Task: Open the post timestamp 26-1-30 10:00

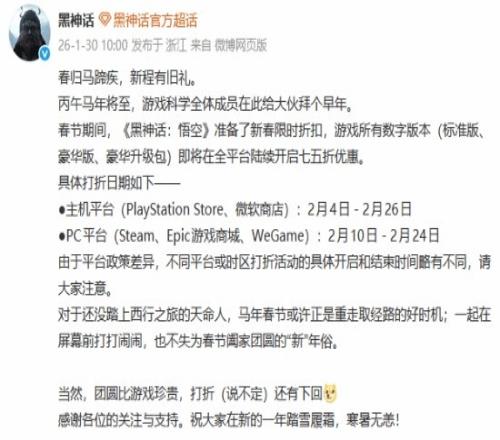Action: coord(93,45)
